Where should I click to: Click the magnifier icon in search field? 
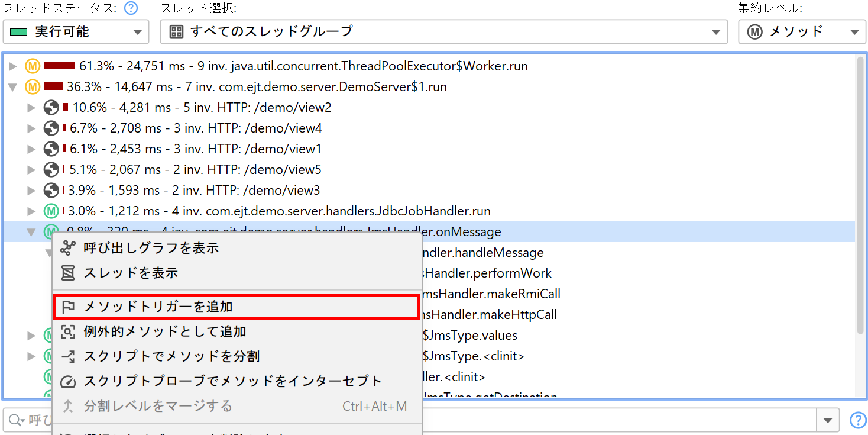pyautogui.click(x=14, y=420)
